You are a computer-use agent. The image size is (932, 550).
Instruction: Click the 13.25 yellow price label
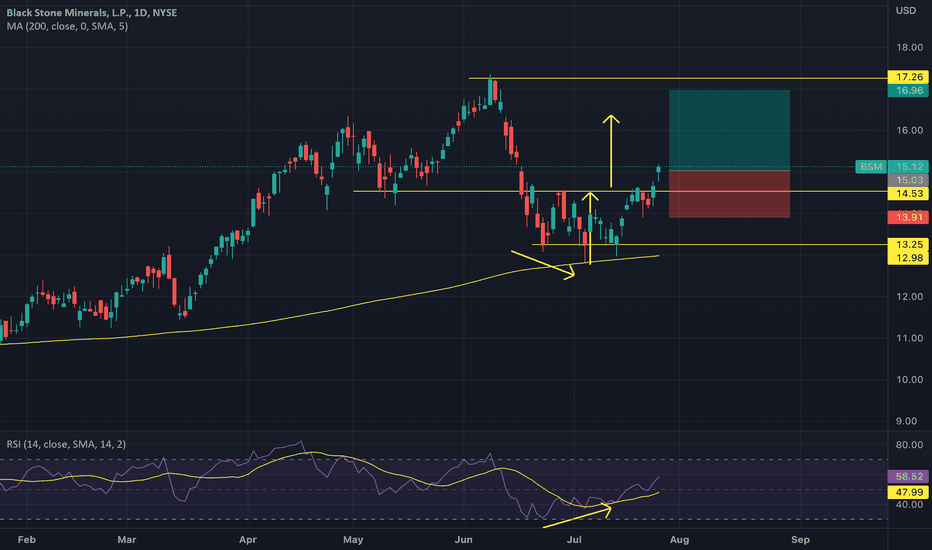click(x=908, y=244)
